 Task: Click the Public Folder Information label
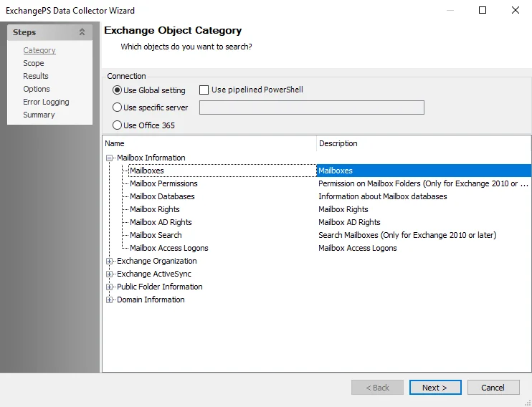pyautogui.click(x=160, y=287)
